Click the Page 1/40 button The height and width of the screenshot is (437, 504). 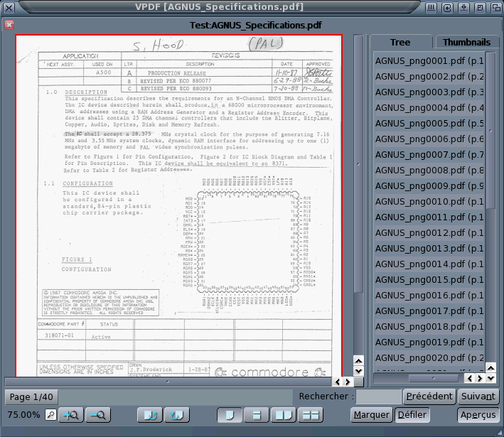[31, 396]
